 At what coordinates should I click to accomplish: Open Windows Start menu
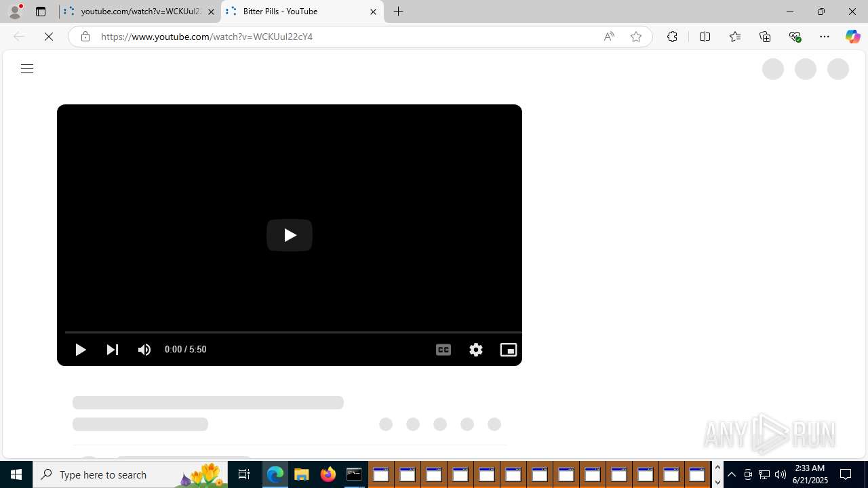(16, 474)
